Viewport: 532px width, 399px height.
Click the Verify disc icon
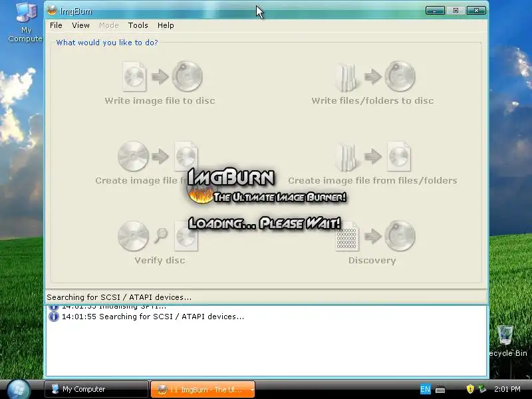point(158,236)
